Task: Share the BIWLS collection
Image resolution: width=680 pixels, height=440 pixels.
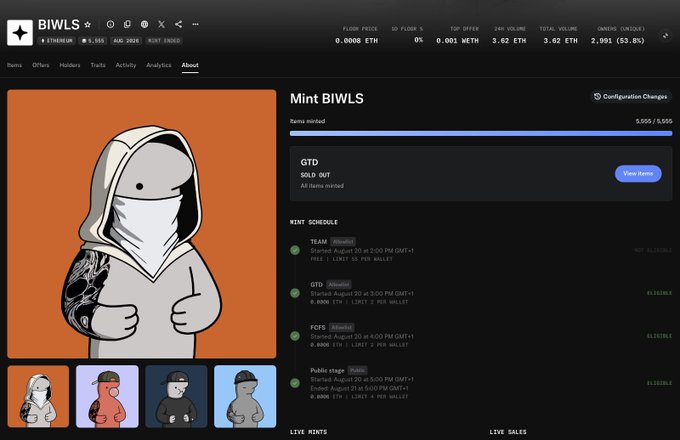Action: point(178,24)
